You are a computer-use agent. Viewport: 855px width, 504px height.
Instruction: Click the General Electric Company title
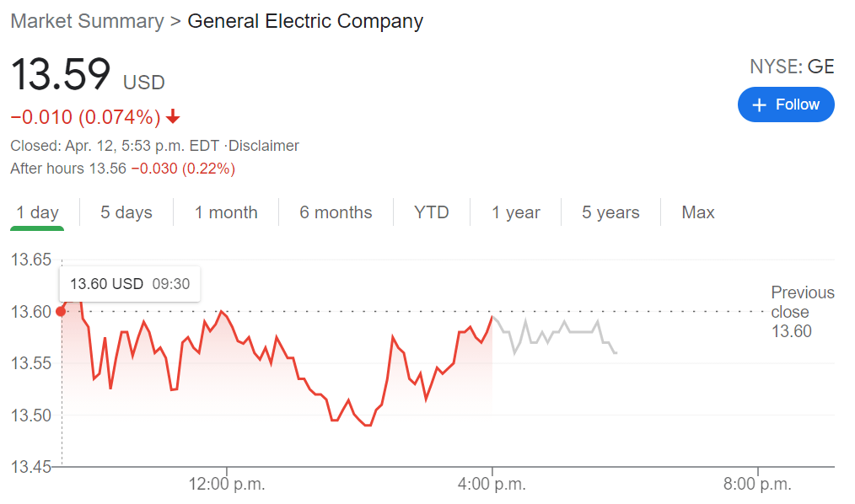point(305,21)
